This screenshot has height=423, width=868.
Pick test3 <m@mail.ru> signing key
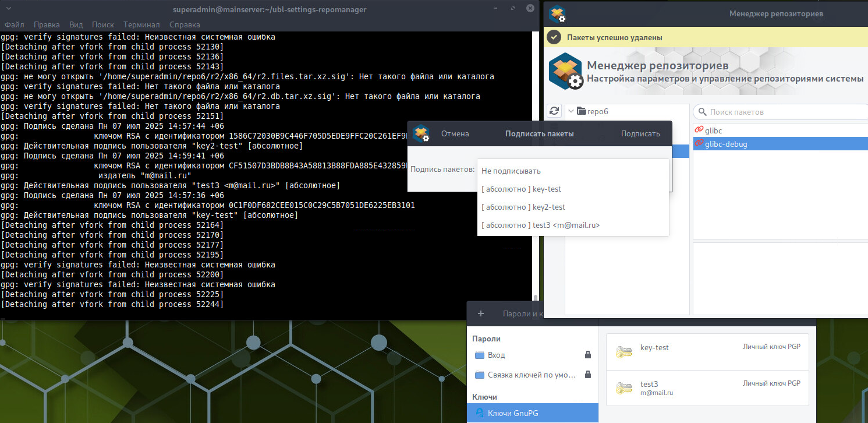coord(540,225)
